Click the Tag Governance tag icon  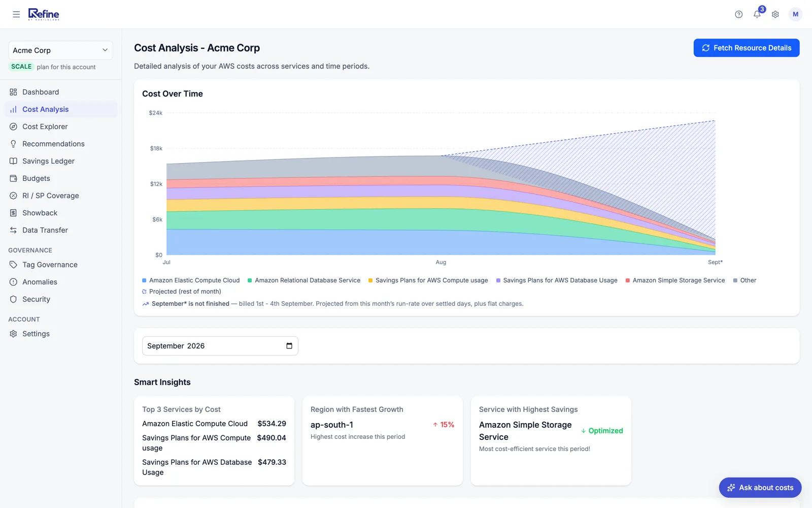[13, 265]
